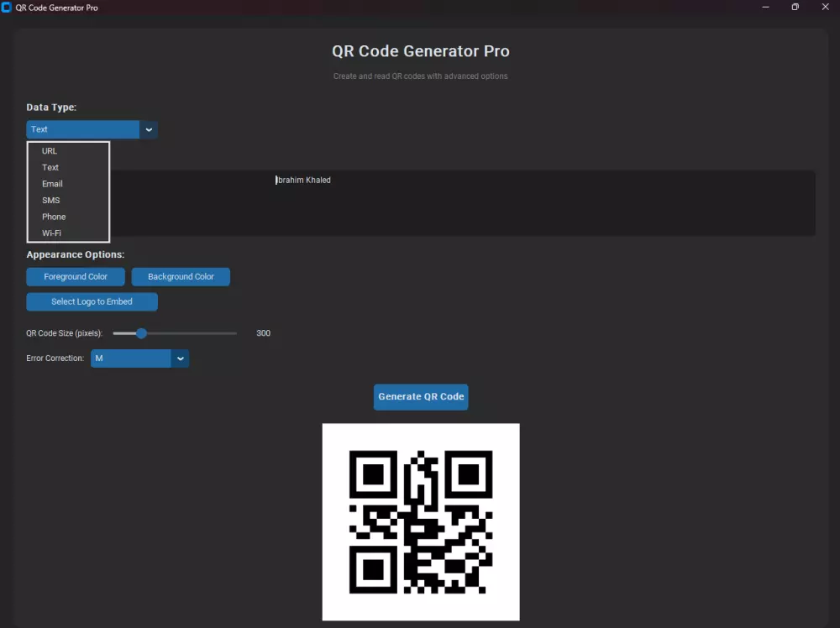
Task: Click the Data Type label
Action: coord(51,107)
